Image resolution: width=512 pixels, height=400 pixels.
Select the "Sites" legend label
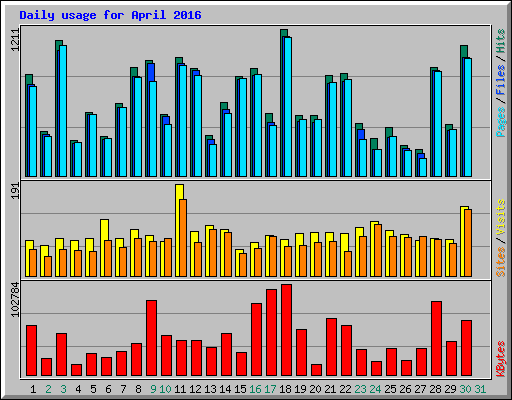(500, 262)
